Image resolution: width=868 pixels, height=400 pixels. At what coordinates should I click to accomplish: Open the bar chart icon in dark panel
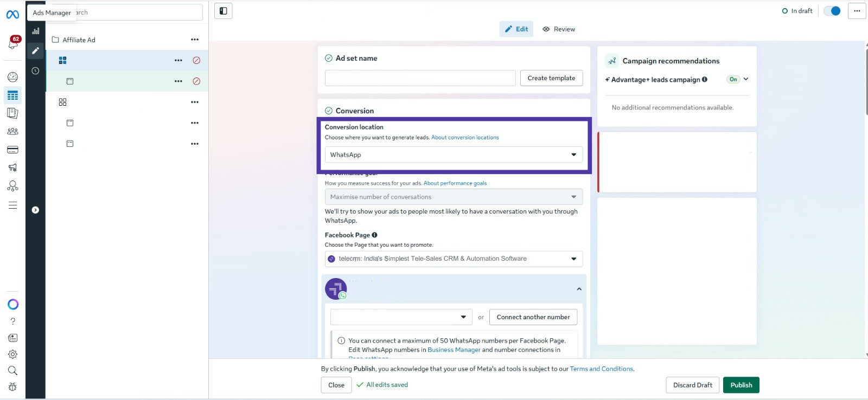[35, 31]
